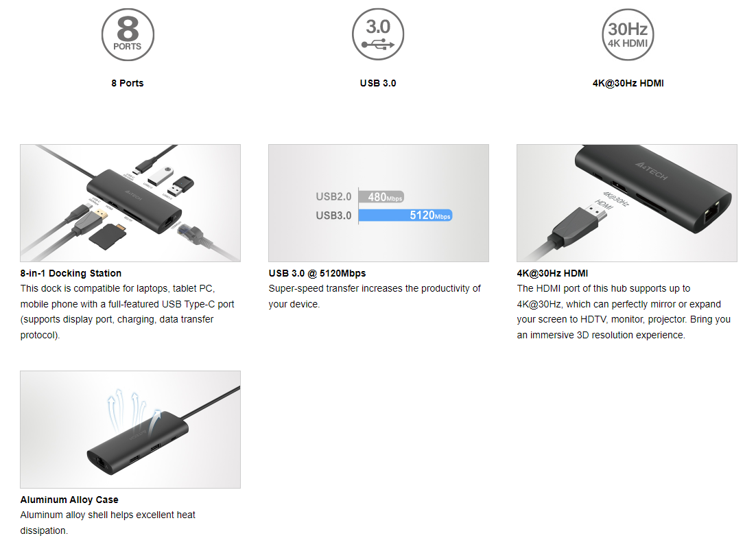Image resolution: width=756 pixels, height=549 pixels.
Task: Click the 'USB 3.0 @ 5120Mbps' heading
Action: coord(317,273)
